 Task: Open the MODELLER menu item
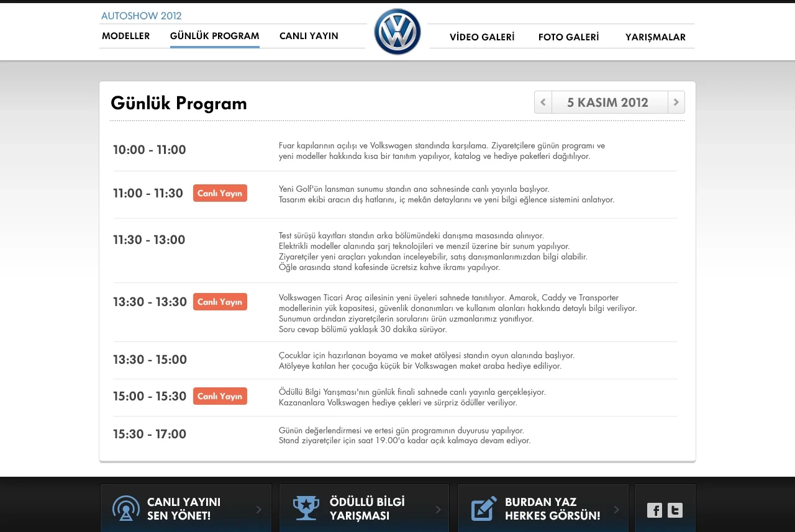[x=126, y=36]
